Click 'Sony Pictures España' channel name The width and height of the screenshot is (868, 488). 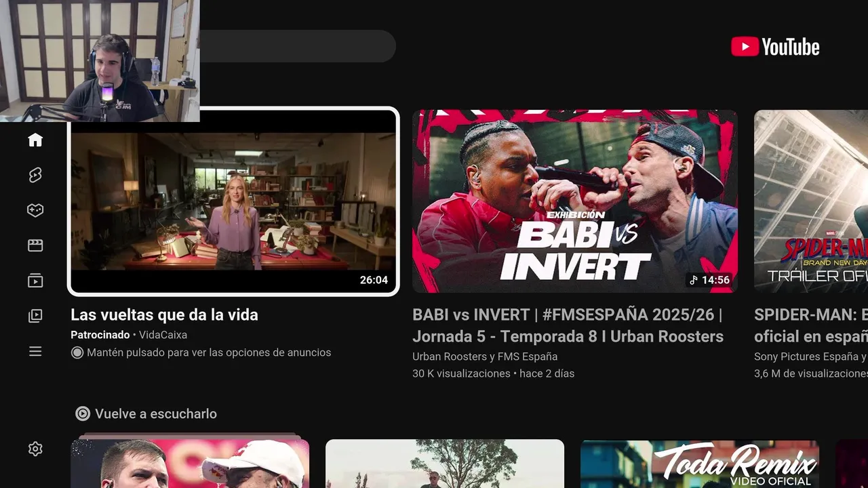[x=811, y=357]
